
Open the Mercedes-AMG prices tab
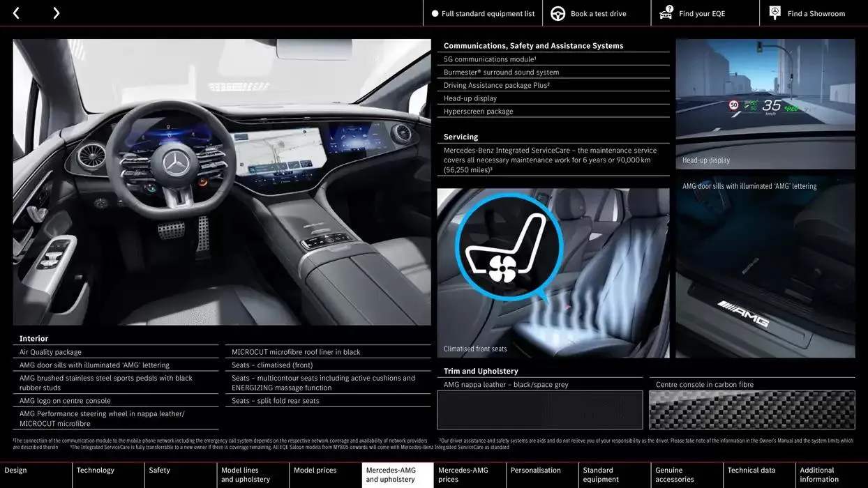pos(470,475)
